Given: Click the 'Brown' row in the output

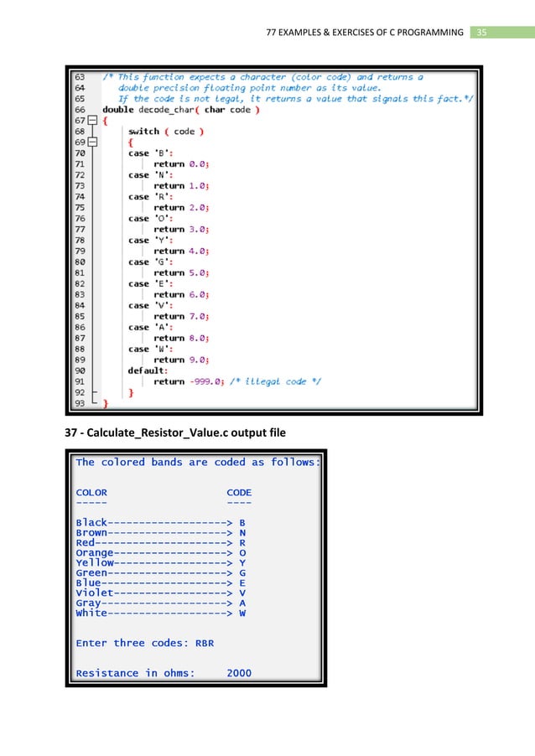Looking at the screenshot, I should pyautogui.click(x=161, y=533).
